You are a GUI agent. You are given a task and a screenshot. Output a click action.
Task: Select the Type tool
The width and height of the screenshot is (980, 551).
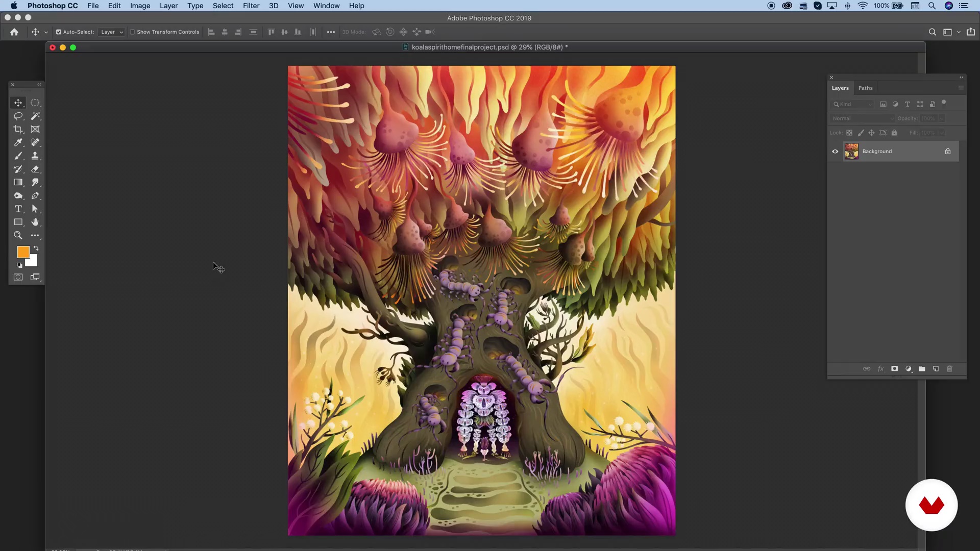click(x=18, y=209)
